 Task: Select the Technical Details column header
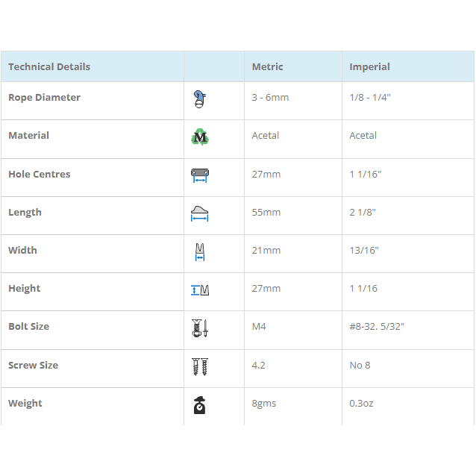(49, 67)
